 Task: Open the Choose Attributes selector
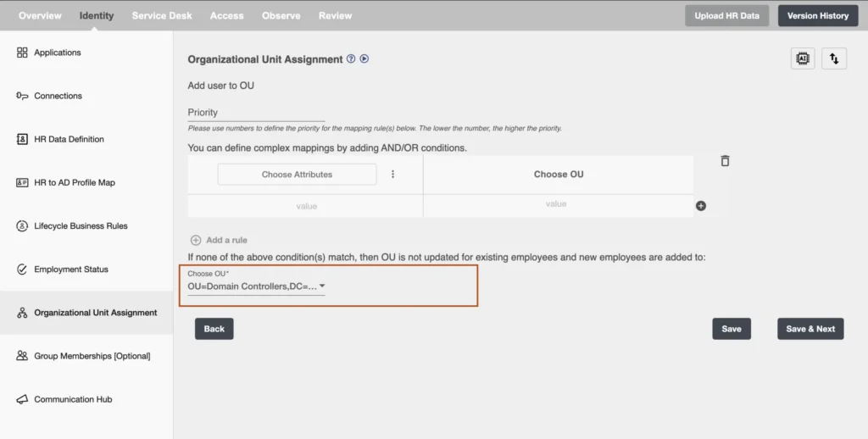point(297,175)
